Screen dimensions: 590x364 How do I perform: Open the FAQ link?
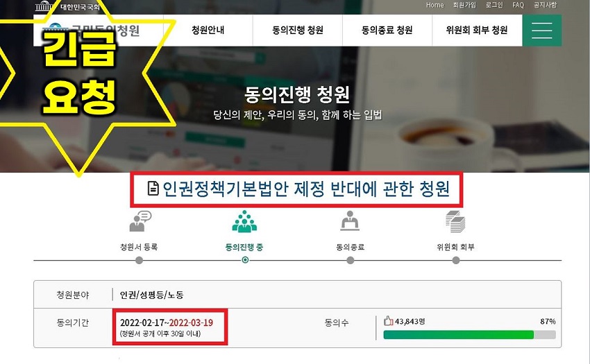[518, 5]
